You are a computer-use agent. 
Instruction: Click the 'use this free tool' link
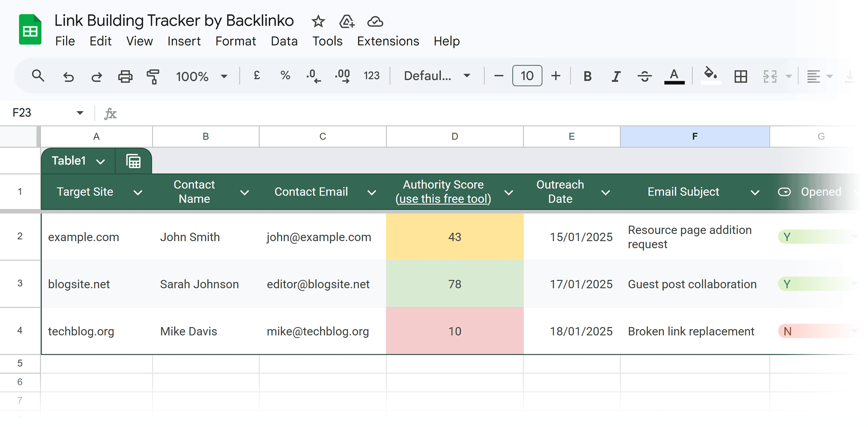(443, 199)
